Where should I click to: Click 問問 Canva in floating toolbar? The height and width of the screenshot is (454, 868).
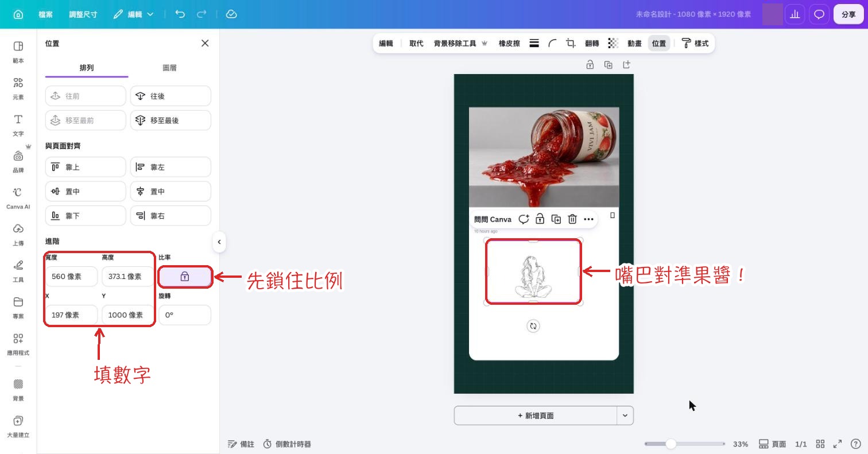click(493, 219)
